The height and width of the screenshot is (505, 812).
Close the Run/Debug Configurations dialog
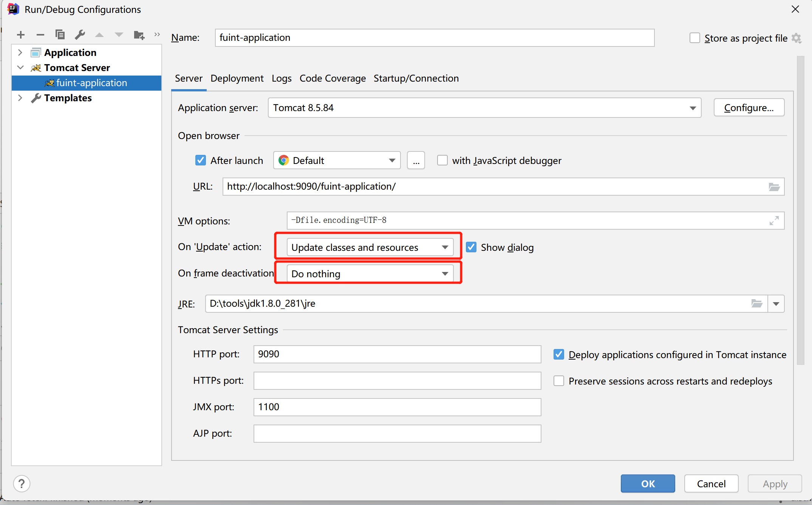tap(795, 9)
